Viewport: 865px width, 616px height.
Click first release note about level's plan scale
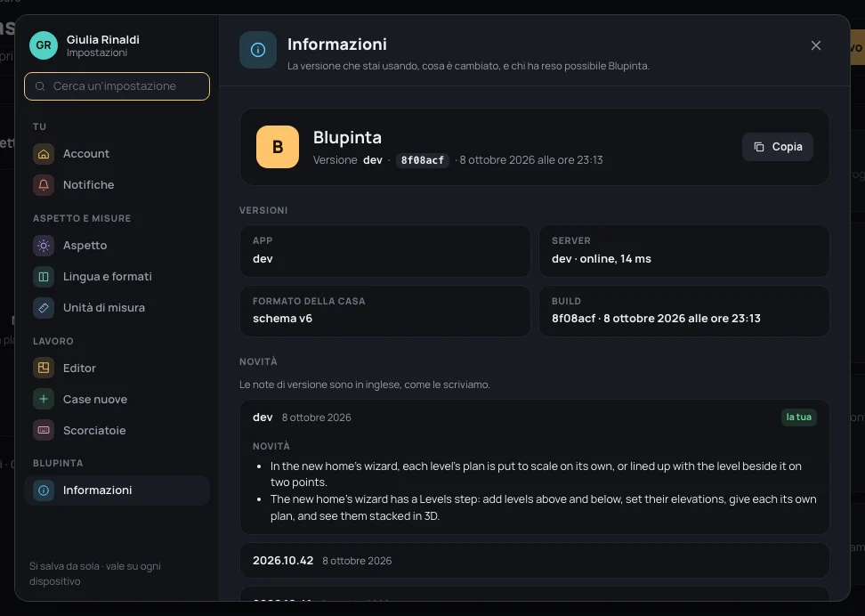[x=536, y=474]
